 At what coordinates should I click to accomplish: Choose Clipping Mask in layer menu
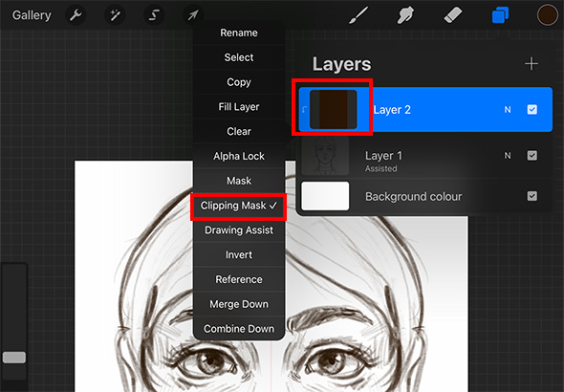(239, 206)
